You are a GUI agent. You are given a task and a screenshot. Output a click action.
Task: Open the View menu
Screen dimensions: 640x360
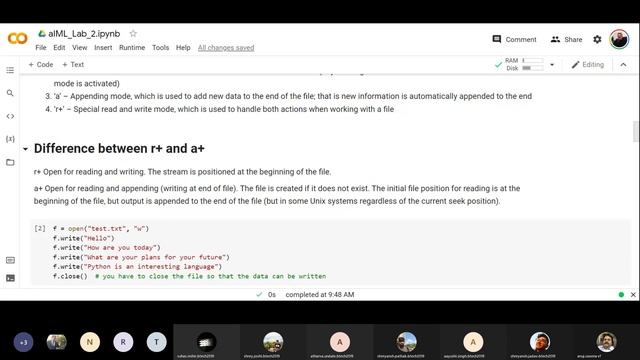click(x=80, y=48)
